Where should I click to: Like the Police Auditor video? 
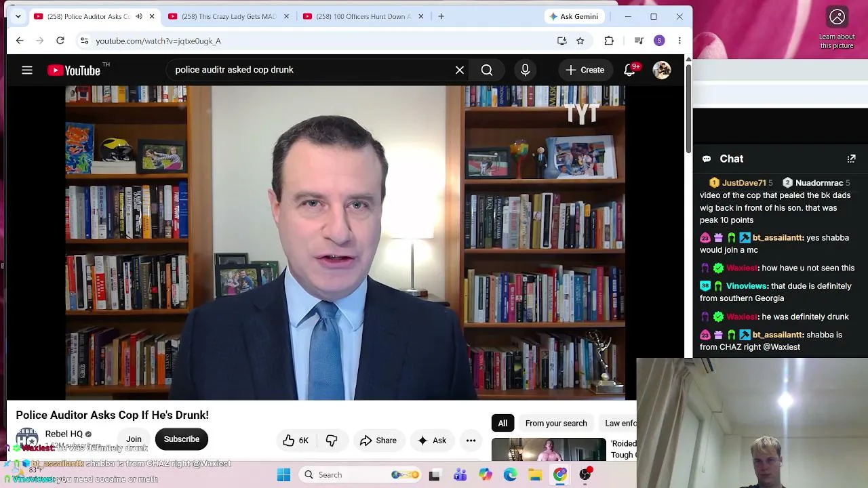(296, 441)
